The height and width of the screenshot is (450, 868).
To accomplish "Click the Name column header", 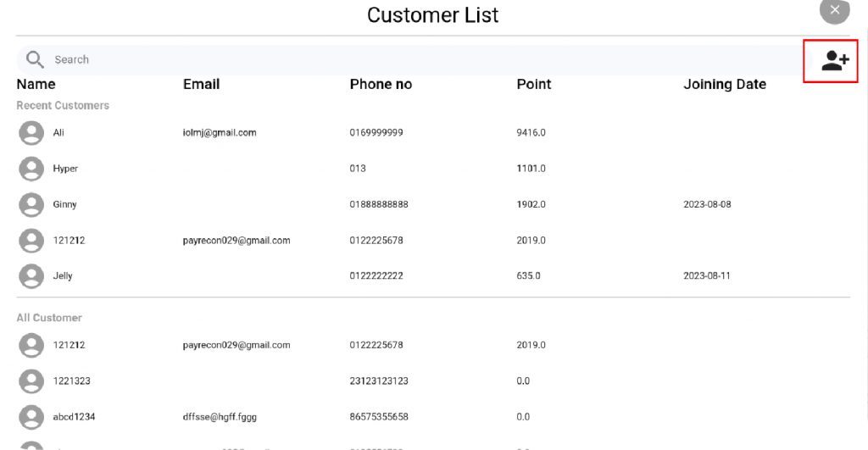I will pos(36,84).
